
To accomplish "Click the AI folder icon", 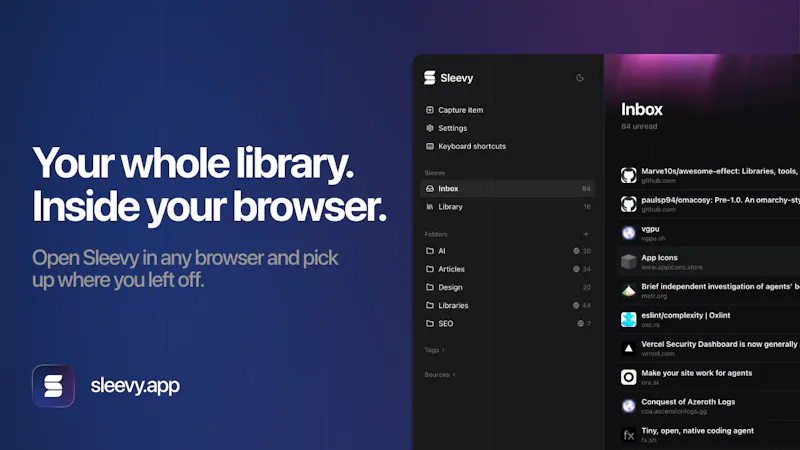I will pos(430,251).
